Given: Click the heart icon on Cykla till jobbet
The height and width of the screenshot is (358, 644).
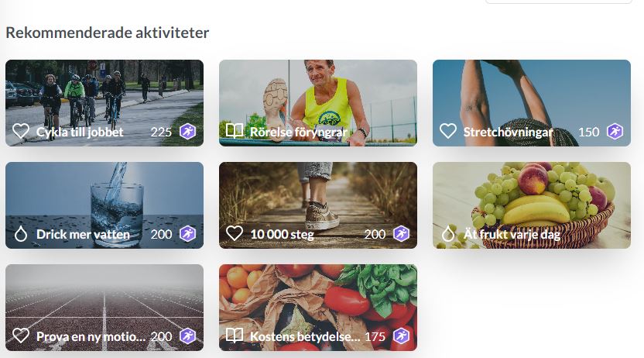Looking at the screenshot, I should (21, 132).
